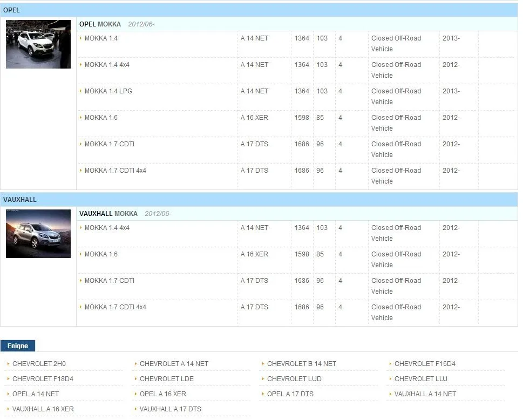Open OPEL A 14 NET engine link
Screen dimensions: 523x420
[x=36, y=394]
